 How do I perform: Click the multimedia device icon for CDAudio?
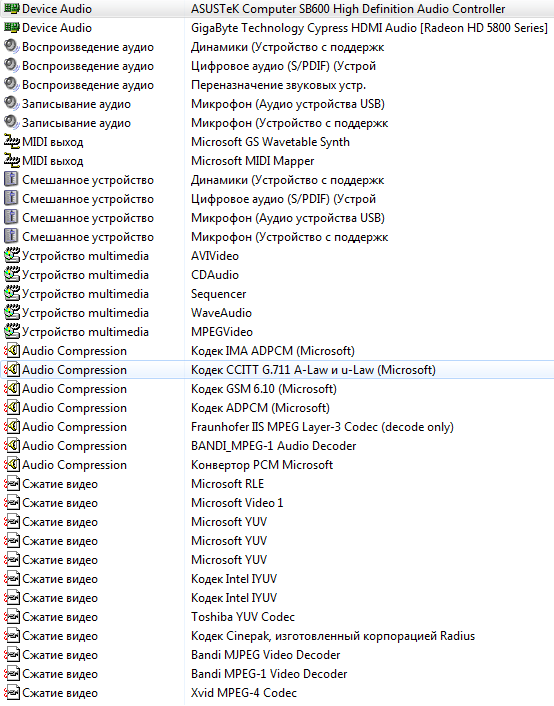(12, 274)
